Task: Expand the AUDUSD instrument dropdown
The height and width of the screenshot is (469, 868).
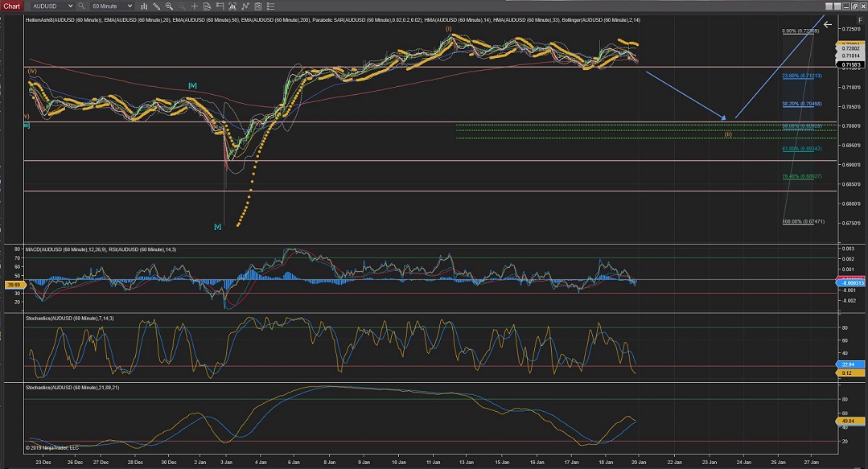Action: click(x=70, y=6)
